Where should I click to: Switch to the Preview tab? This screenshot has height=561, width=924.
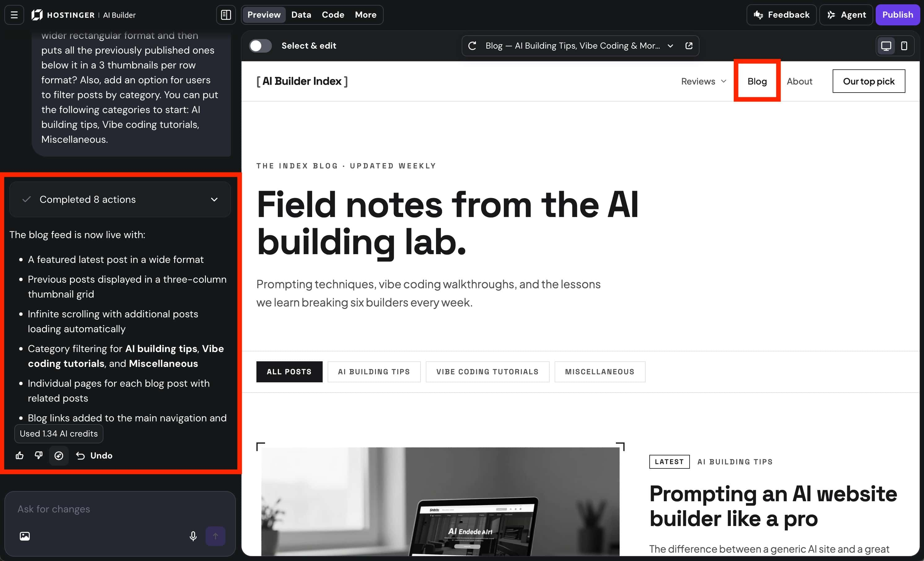[264, 15]
